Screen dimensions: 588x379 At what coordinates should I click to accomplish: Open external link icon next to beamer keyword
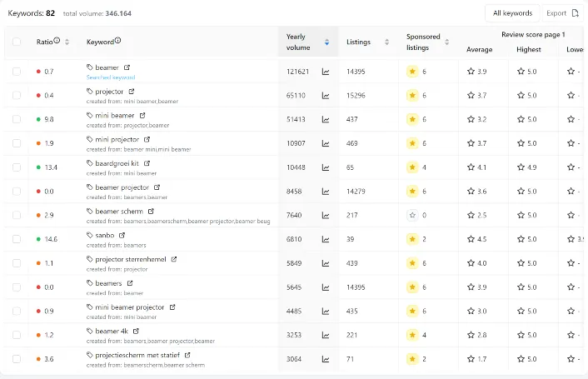tap(127, 67)
